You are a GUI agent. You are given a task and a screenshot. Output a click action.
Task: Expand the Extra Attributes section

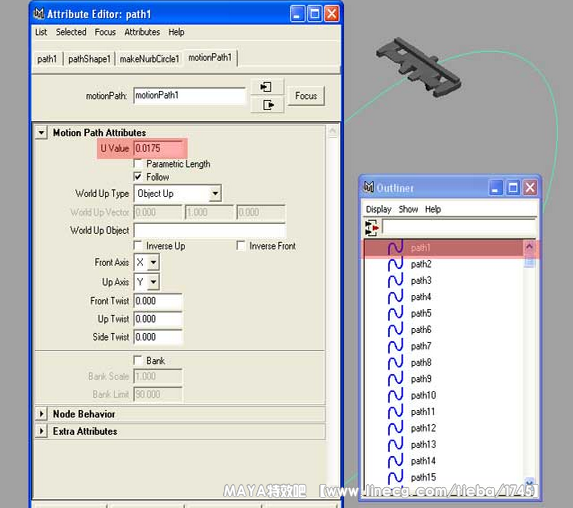point(41,431)
